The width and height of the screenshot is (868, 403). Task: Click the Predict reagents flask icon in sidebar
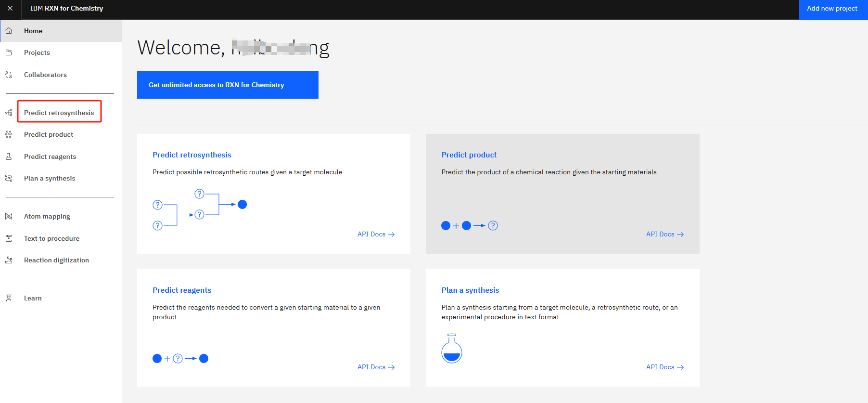click(9, 156)
